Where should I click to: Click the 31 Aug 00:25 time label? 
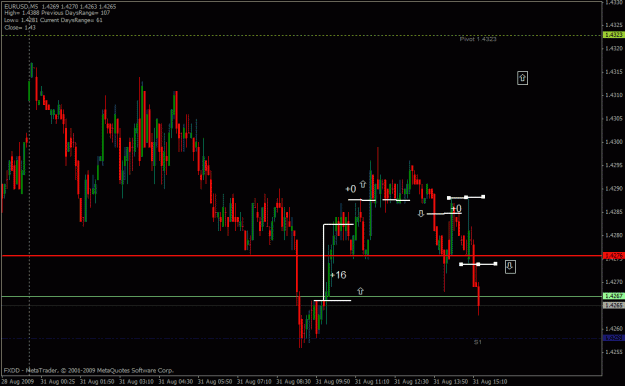pos(57,382)
